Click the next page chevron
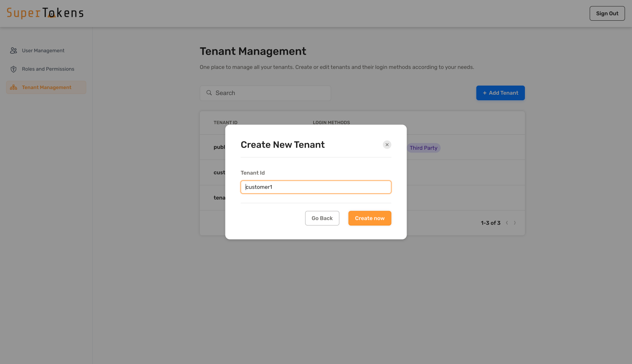Image resolution: width=632 pixels, height=364 pixels. tap(515, 223)
